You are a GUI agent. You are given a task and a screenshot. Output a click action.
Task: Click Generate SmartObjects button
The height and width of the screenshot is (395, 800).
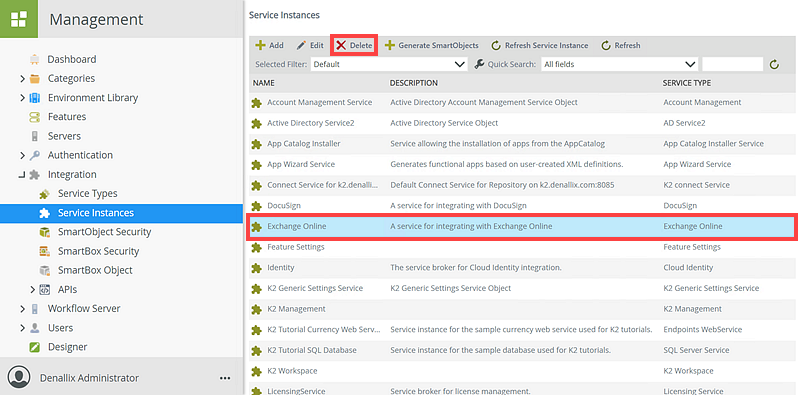click(432, 45)
